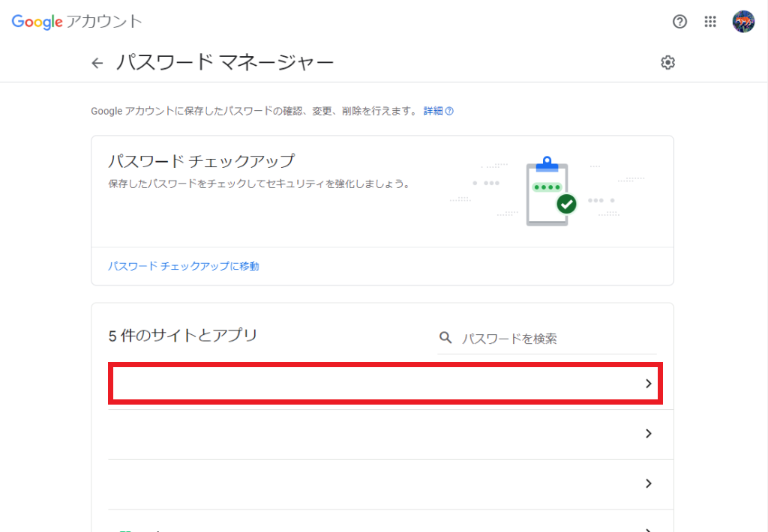This screenshot has height=532, width=768.
Task: Expand the second password entry chevron
Action: point(648,434)
